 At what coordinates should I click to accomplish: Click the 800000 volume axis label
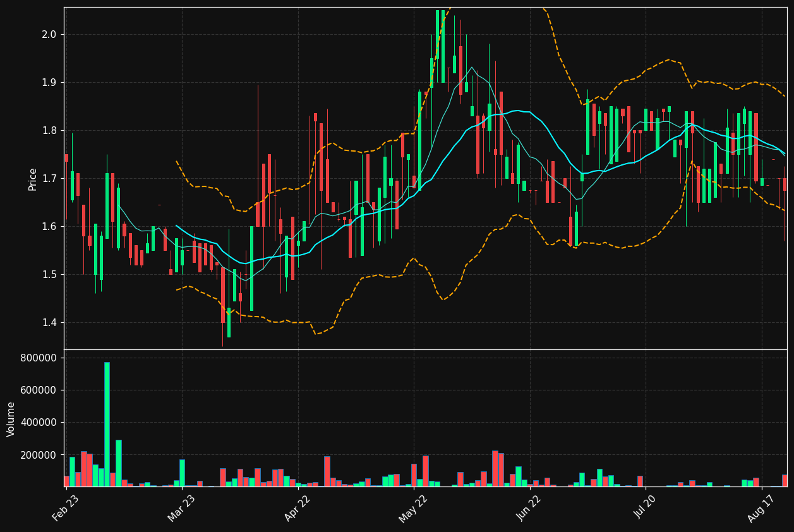(39, 358)
